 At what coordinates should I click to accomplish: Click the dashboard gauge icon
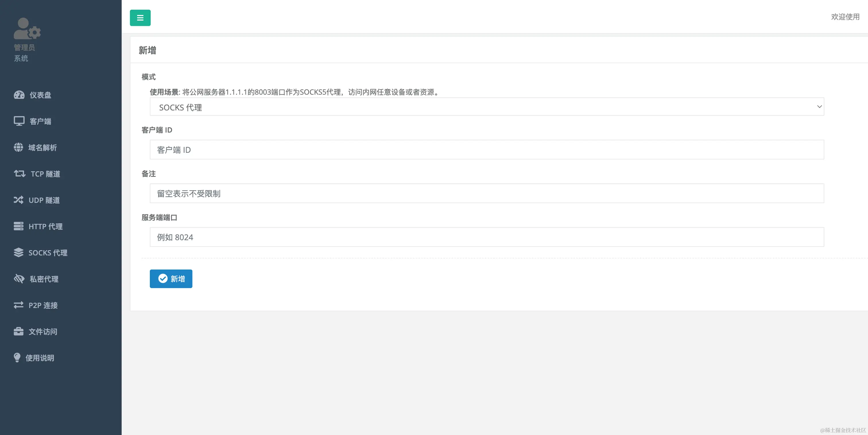(x=19, y=95)
